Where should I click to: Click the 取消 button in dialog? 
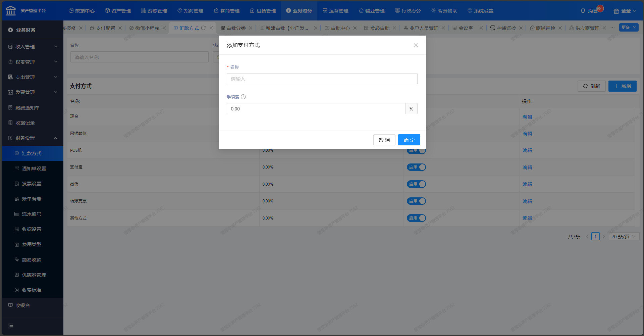384,140
